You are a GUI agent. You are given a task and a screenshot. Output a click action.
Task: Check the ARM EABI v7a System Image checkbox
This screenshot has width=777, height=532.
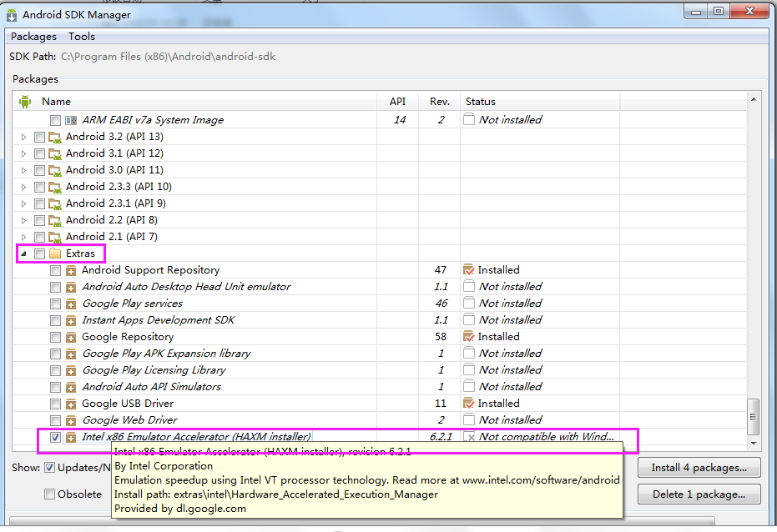(55, 120)
